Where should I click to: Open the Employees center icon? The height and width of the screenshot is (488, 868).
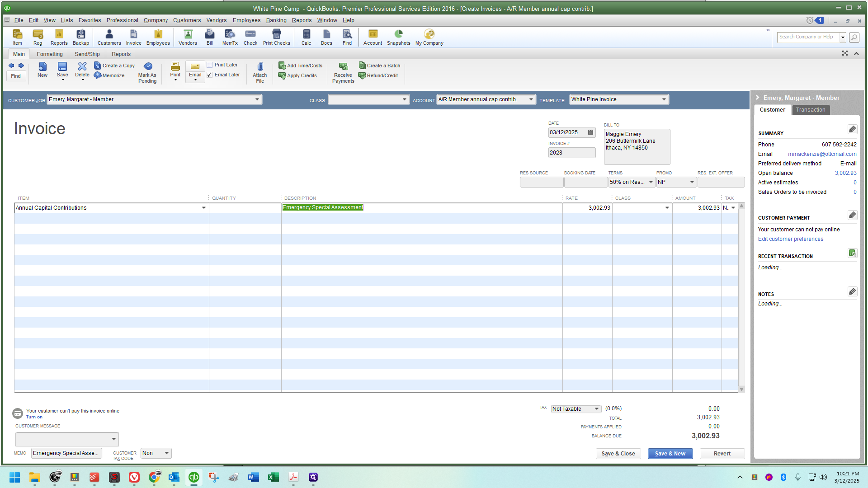[158, 37]
